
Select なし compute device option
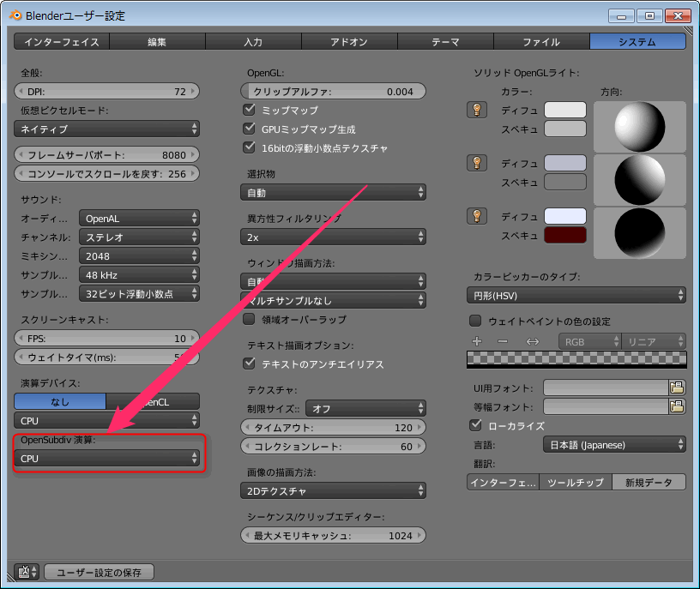60,401
